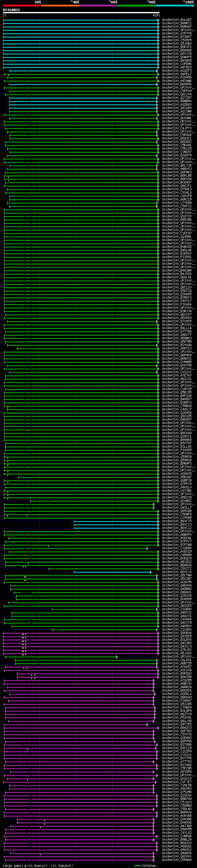Click the UniRef100_Q5CTW9 entry
Image resolution: width=197 pixels, height=868 pixels.
click(x=177, y=575)
